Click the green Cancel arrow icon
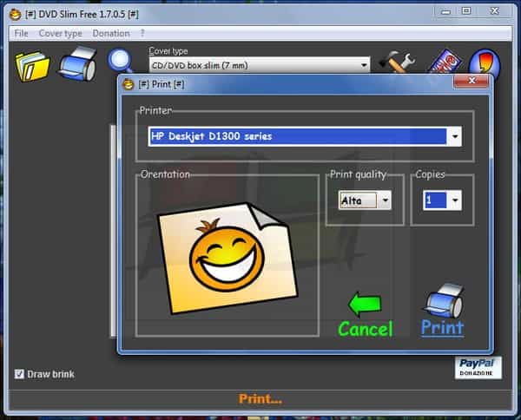This screenshot has height=420, width=521. tap(365, 304)
